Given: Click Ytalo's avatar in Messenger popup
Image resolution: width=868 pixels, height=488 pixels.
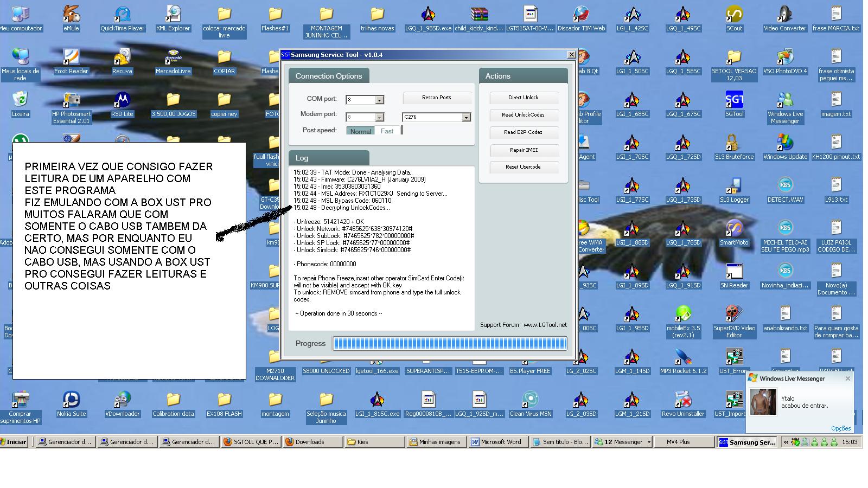Looking at the screenshot, I should [x=763, y=402].
